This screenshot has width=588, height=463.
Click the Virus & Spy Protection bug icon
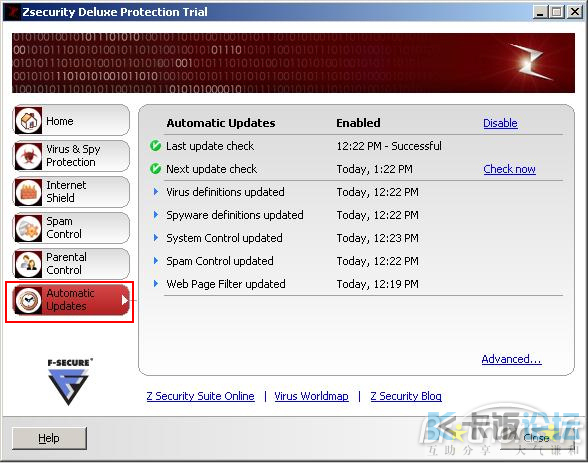[x=28, y=156]
